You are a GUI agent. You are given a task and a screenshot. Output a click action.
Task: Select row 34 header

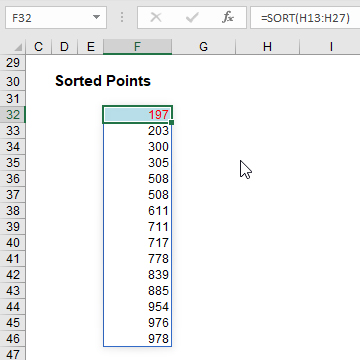pyautogui.click(x=13, y=147)
